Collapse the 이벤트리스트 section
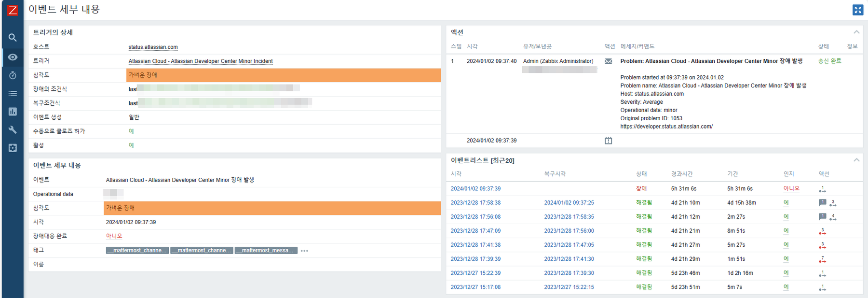The height and width of the screenshot is (298, 868). (856, 160)
